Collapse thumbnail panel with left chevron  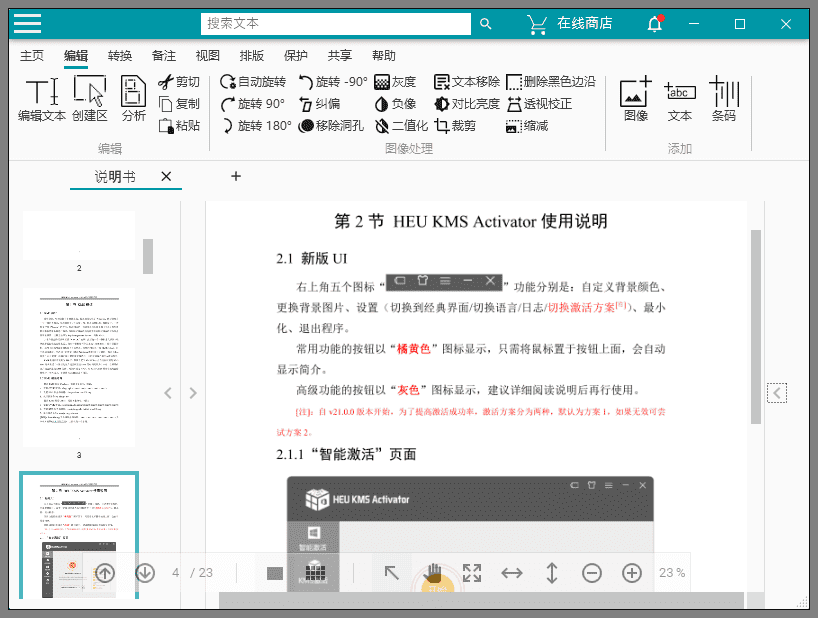168,393
